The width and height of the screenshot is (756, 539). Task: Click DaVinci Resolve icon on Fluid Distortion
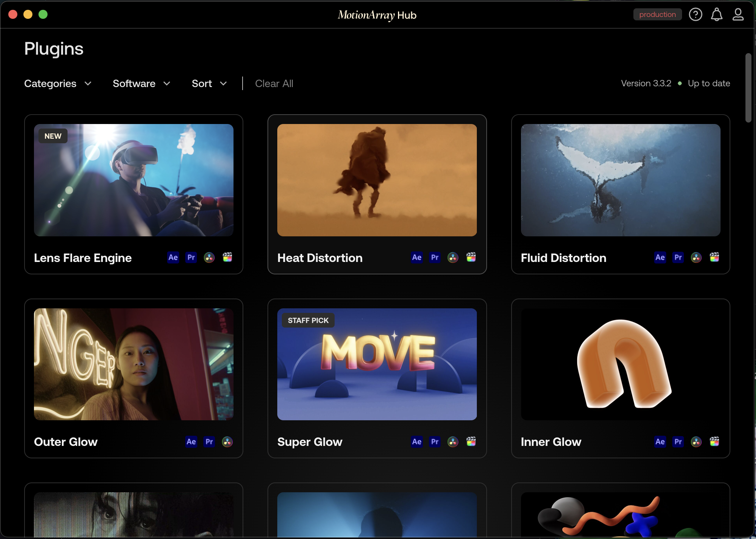coord(696,257)
